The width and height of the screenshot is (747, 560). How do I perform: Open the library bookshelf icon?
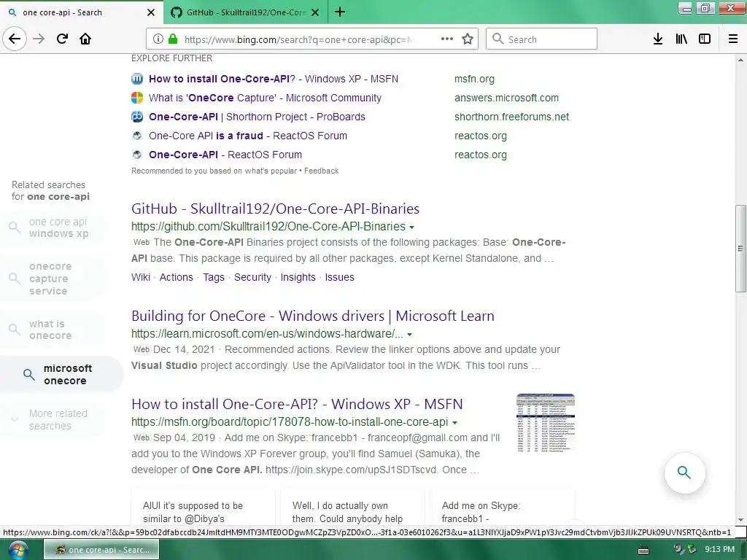(681, 39)
